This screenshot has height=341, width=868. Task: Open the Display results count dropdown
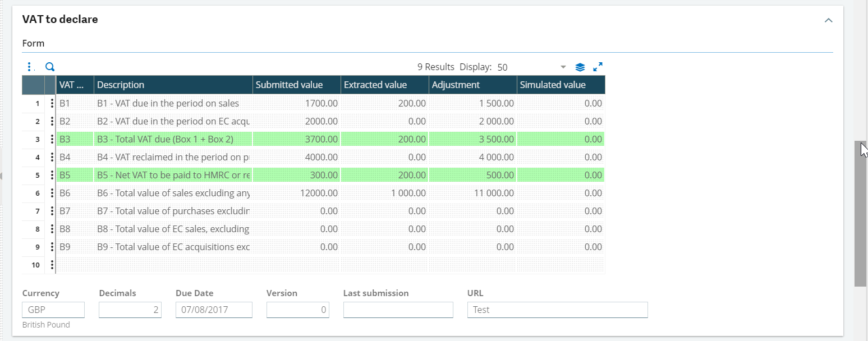click(x=563, y=67)
